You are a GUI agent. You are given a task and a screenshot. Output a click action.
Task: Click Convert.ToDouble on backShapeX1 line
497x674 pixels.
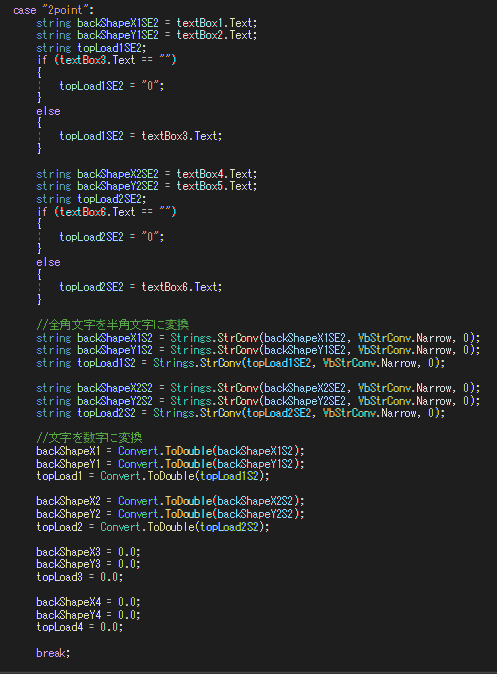tap(166, 451)
